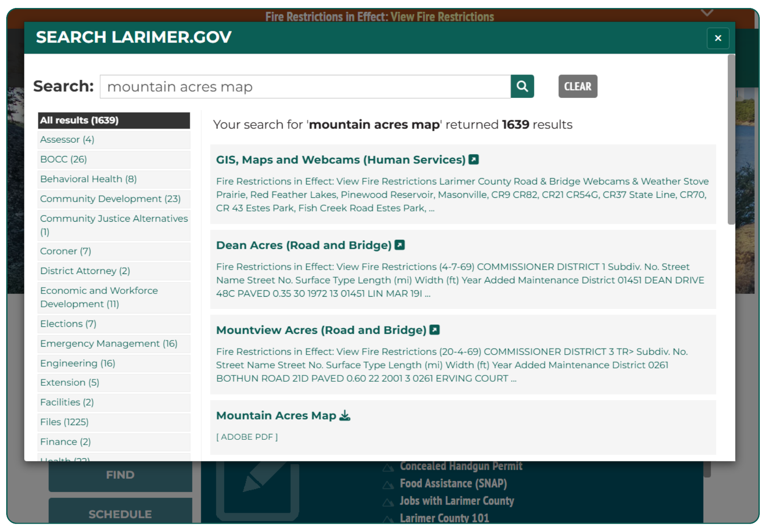Open Concealed Handgun Permit link on background page
Image resolution: width=766 pixels, height=532 pixels.
click(x=461, y=466)
